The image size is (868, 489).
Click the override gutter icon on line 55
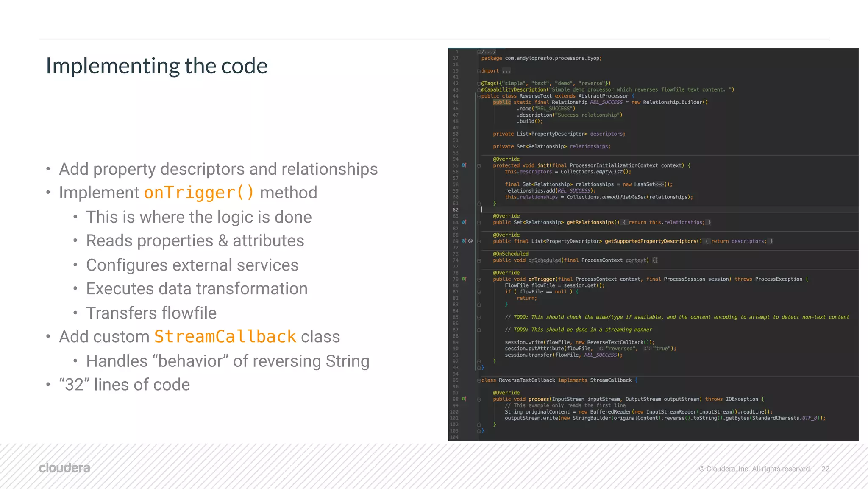coord(464,165)
